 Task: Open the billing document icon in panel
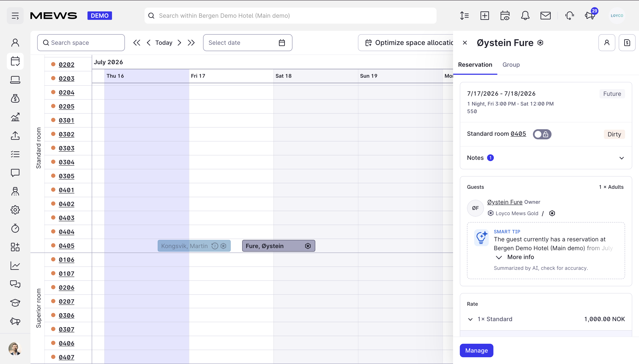coord(627,43)
